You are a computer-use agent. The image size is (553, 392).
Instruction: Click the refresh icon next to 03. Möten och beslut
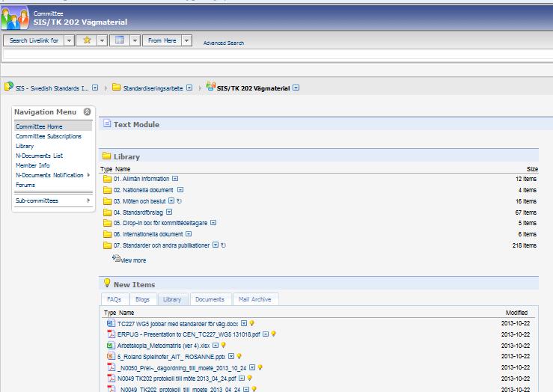179,201
